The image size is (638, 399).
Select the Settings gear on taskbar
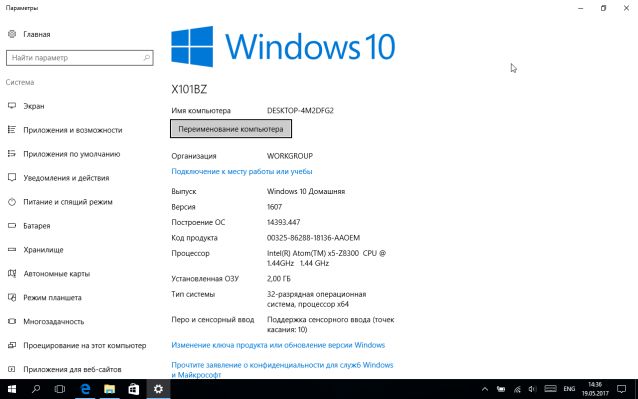coord(158,389)
